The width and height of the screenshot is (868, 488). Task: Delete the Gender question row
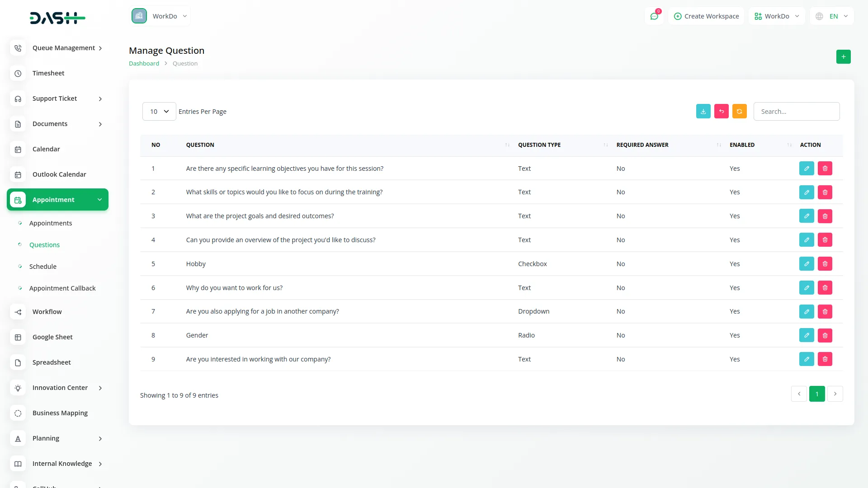tap(825, 335)
